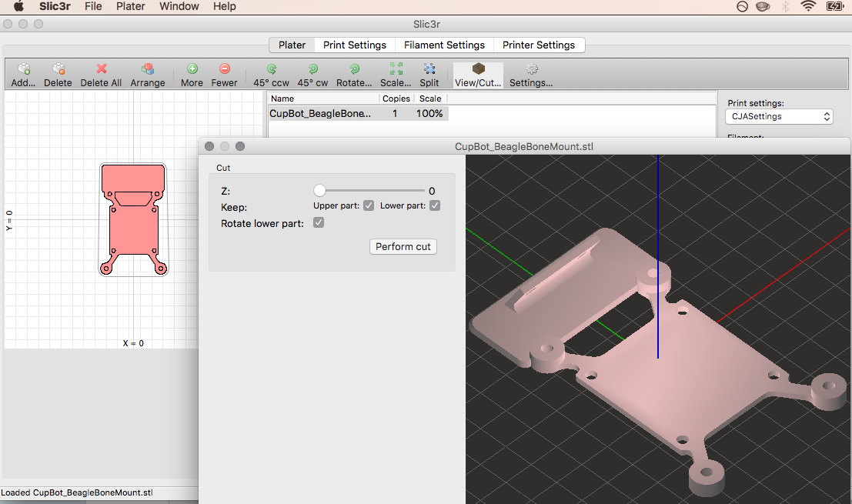Click the Fewer copies minus icon
The height and width of the screenshot is (504, 852).
click(x=225, y=69)
